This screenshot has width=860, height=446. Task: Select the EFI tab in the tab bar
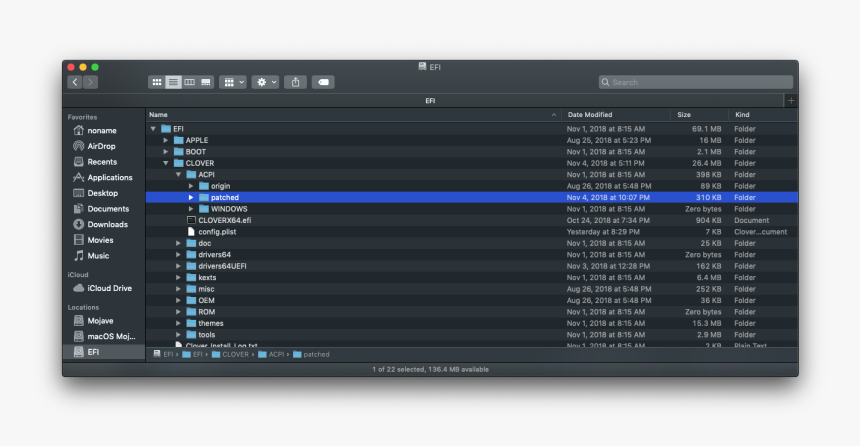click(x=430, y=101)
